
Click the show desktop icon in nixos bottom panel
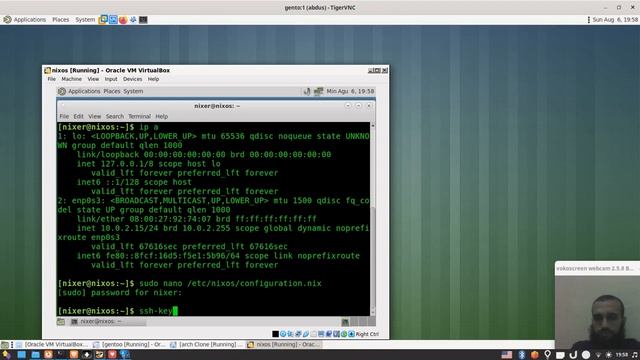click(x=61, y=322)
